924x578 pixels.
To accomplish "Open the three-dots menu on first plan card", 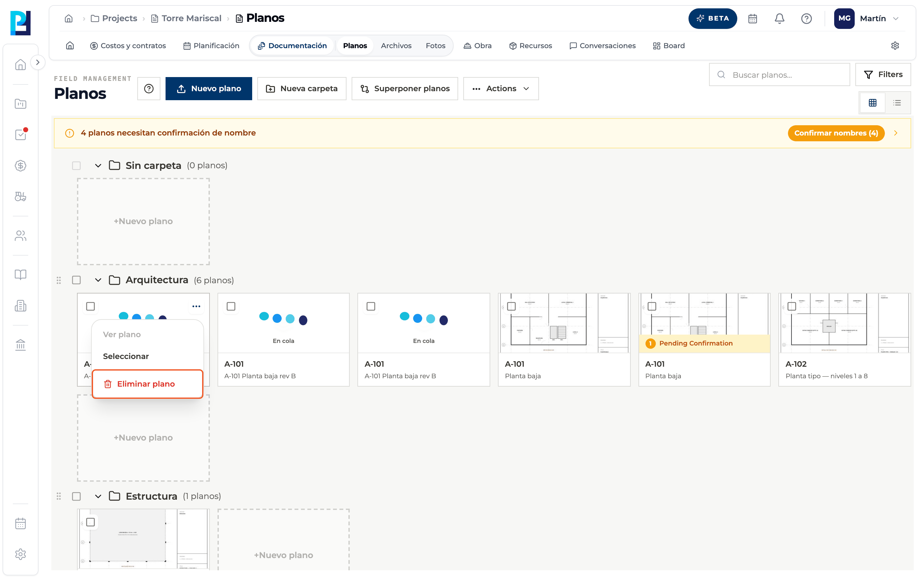I will pos(196,306).
